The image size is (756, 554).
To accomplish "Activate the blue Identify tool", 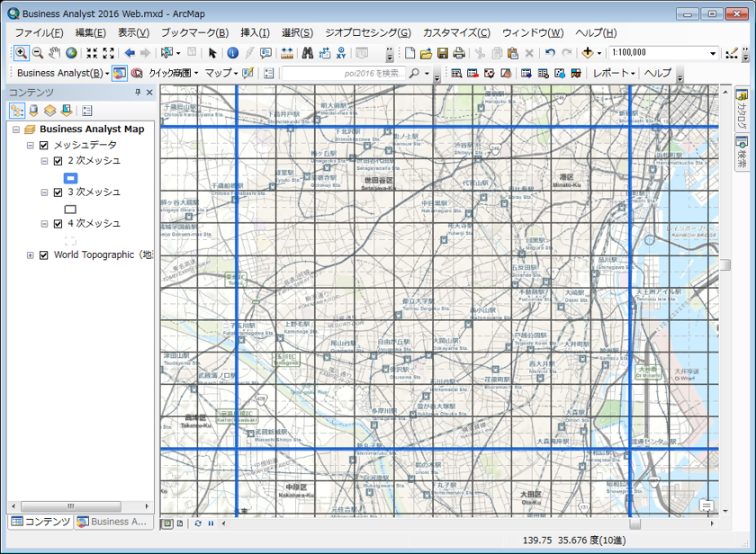I will 232,52.
